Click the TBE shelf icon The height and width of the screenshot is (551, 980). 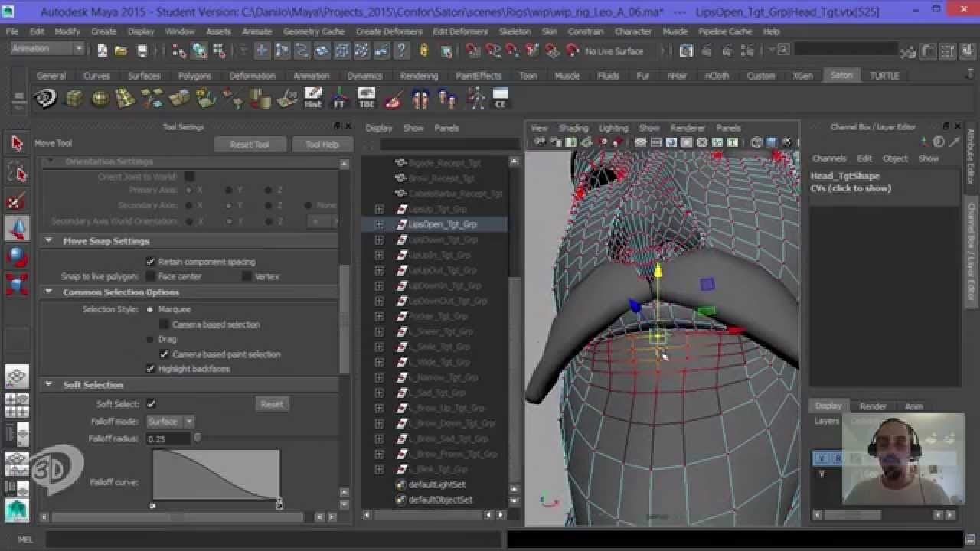point(366,99)
